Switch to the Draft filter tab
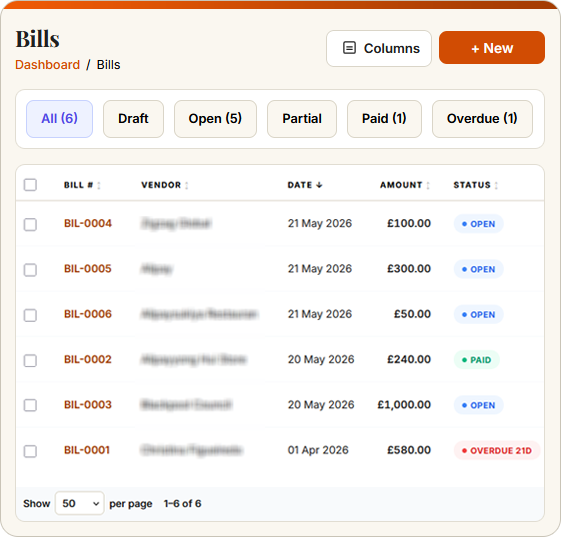Screen dimensions: 561x537 pos(133,119)
